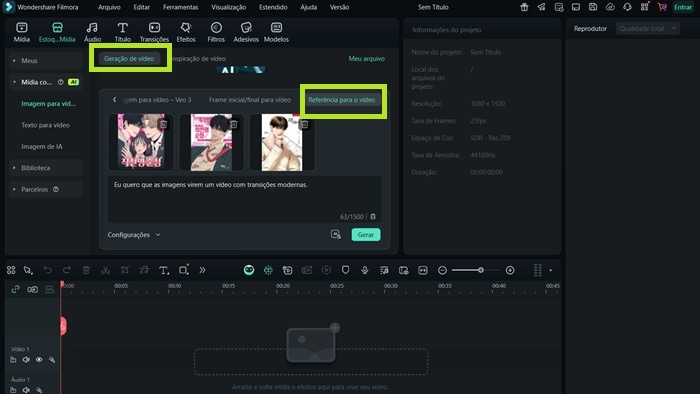This screenshot has width=700, height=394.
Task: Open the Modelos panel icon
Action: tap(276, 28)
